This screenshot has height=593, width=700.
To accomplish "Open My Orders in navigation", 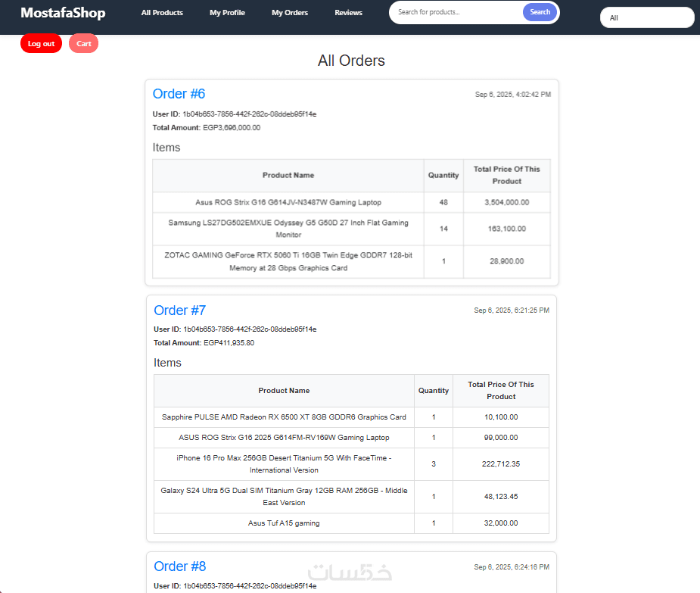I will pos(290,13).
